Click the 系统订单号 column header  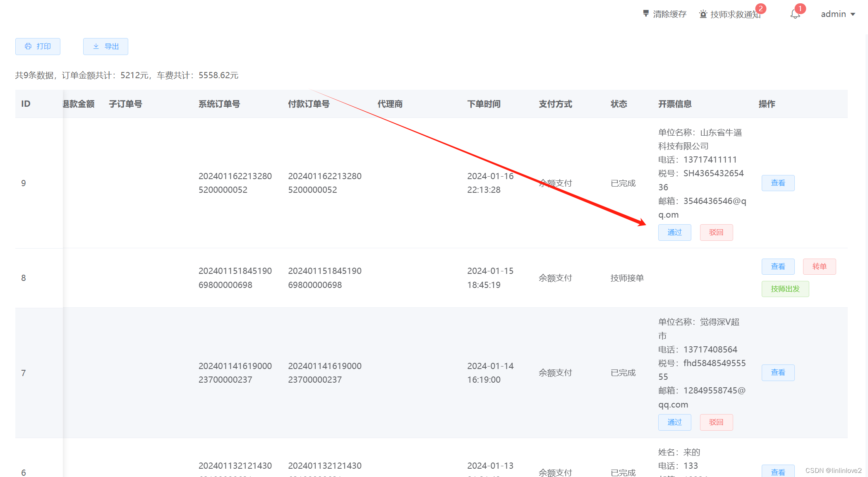(x=219, y=104)
